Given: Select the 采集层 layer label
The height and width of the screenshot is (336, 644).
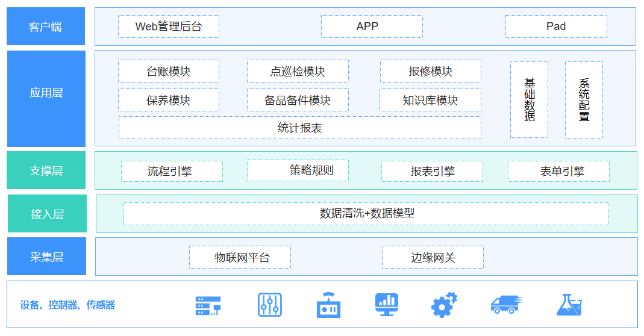Looking at the screenshot, I should coord(46,257).
